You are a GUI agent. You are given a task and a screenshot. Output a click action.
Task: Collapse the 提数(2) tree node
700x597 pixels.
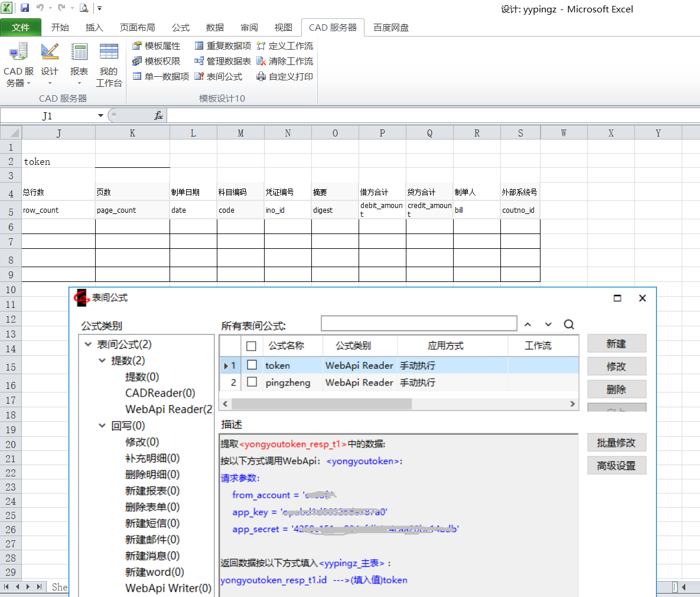coord(102,361)
